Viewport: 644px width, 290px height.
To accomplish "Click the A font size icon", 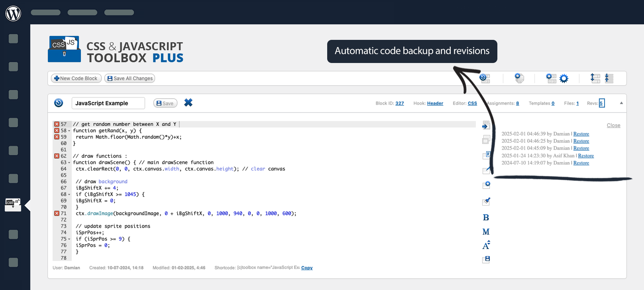I will (486, 245).
